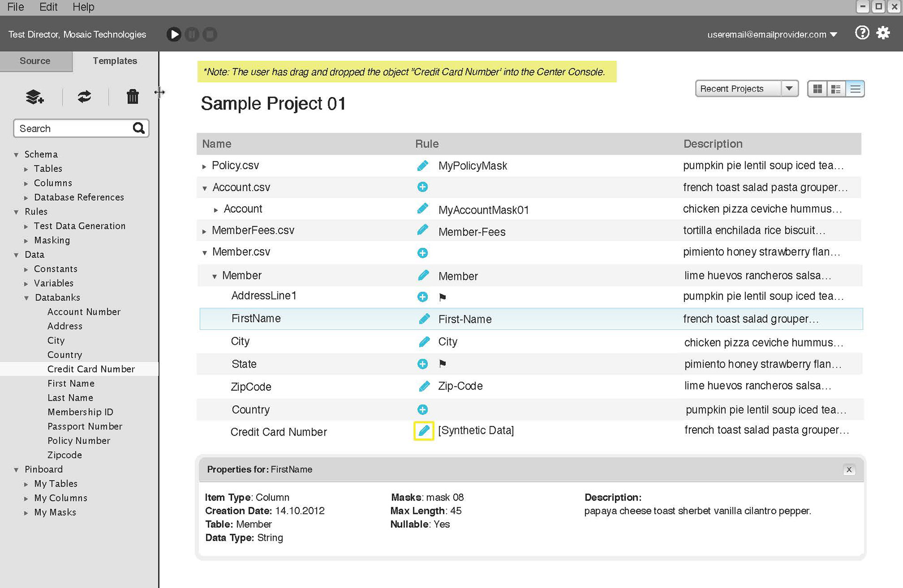Select Membership ID databank item
The width and height of the screenshot is (903, 588).
[x=80, y=412]
